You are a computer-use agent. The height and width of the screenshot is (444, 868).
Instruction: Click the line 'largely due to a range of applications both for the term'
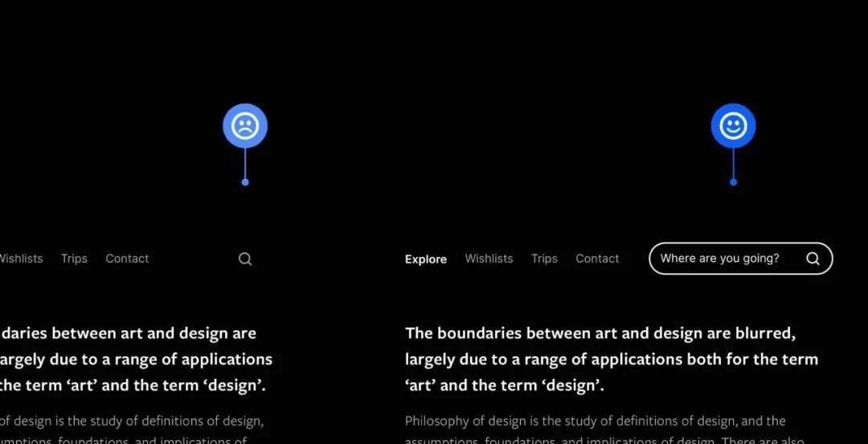coord(612,360)
